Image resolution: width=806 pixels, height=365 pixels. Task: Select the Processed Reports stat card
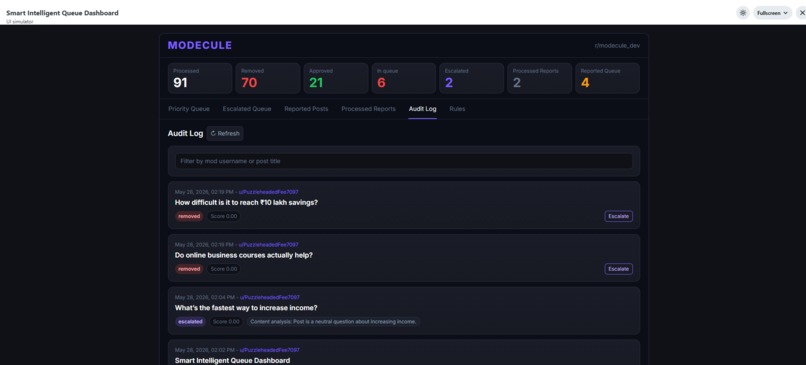[x=539, y=78]
